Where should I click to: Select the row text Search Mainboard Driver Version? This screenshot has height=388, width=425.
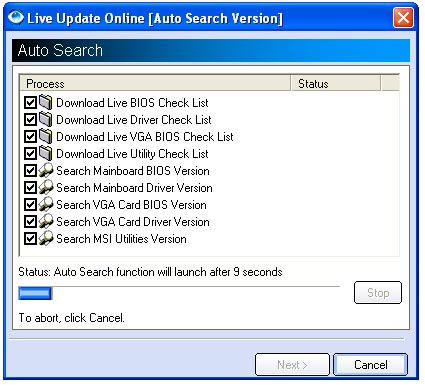(134, 188)
